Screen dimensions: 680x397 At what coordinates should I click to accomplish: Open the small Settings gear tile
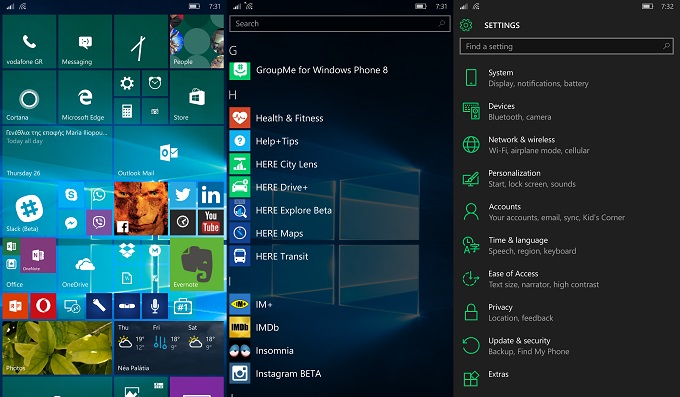tap(127, 83)
